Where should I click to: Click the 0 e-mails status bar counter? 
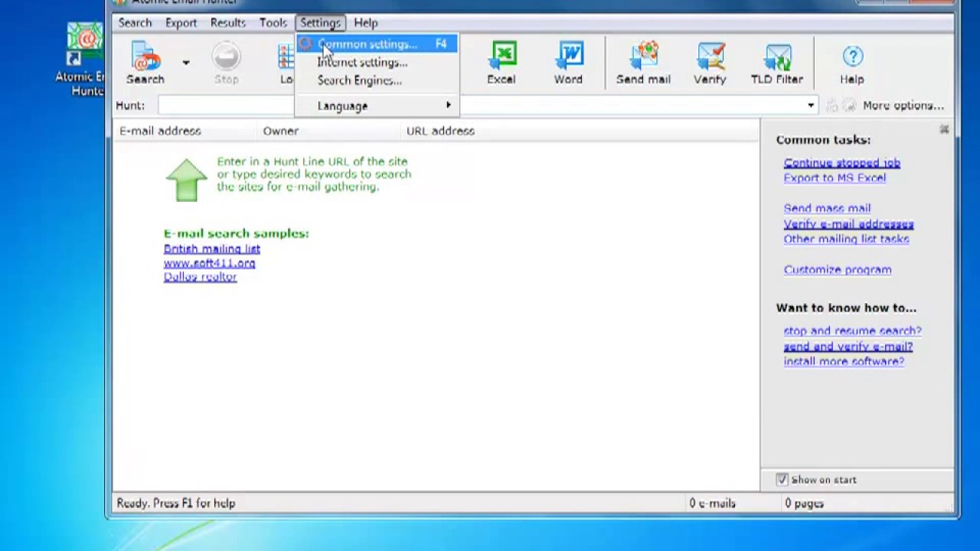712,504
